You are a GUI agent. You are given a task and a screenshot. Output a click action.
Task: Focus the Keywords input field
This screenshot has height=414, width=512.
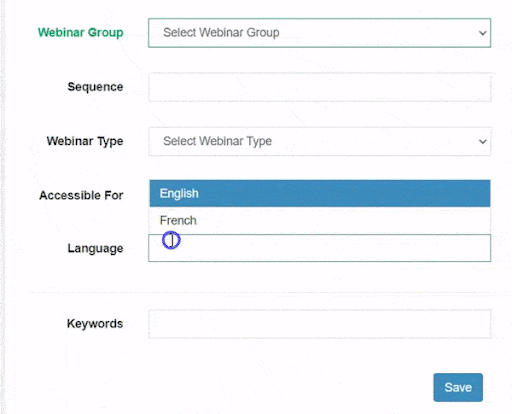pyautogui.click(x=320, y=324)
